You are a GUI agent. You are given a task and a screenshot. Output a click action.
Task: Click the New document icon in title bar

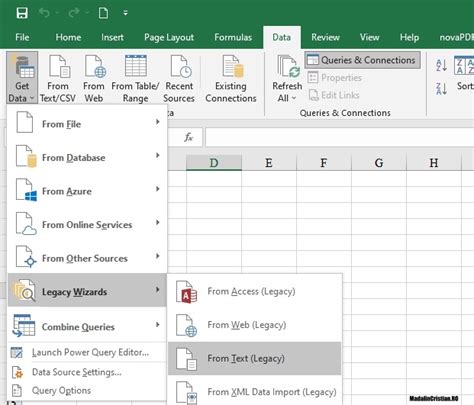click(103, 13)
